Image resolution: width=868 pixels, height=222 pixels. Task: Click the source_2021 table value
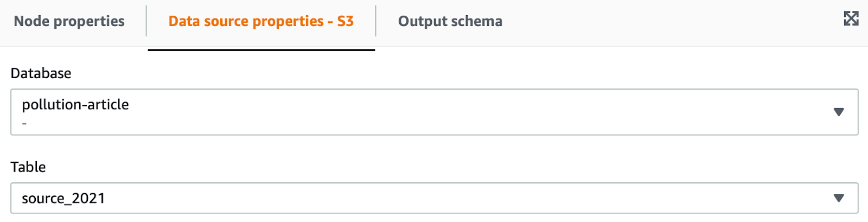point(63,199)
